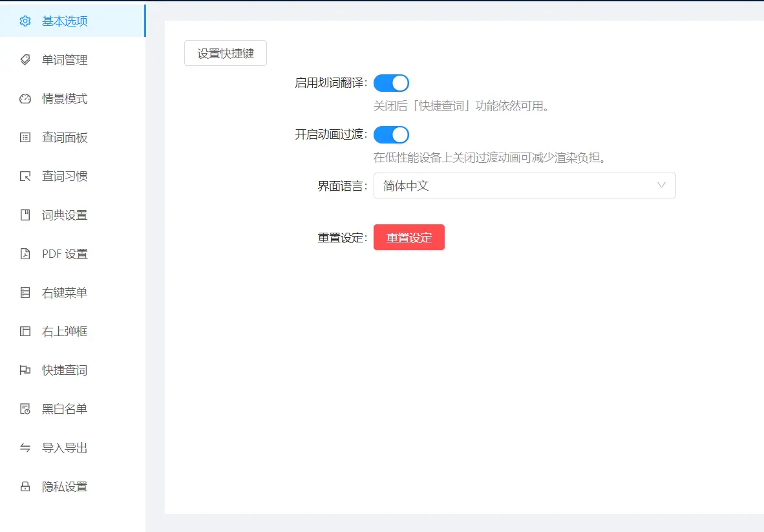The height and width of the screenshot is (532, 764).
Task: Select the 快捷查词 menu item
Action: pos(72,370)
